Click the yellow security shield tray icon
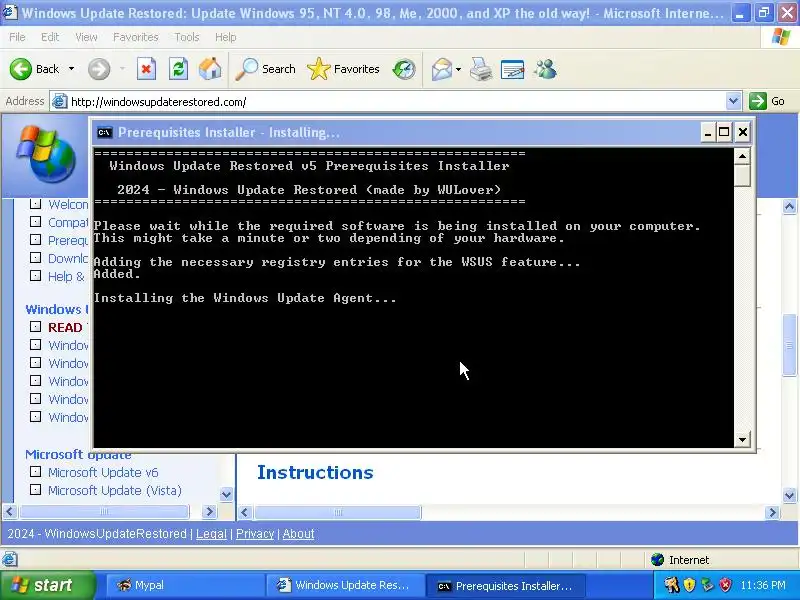Image resolution: width=800 pixels, height=600 pixels. 689,585
